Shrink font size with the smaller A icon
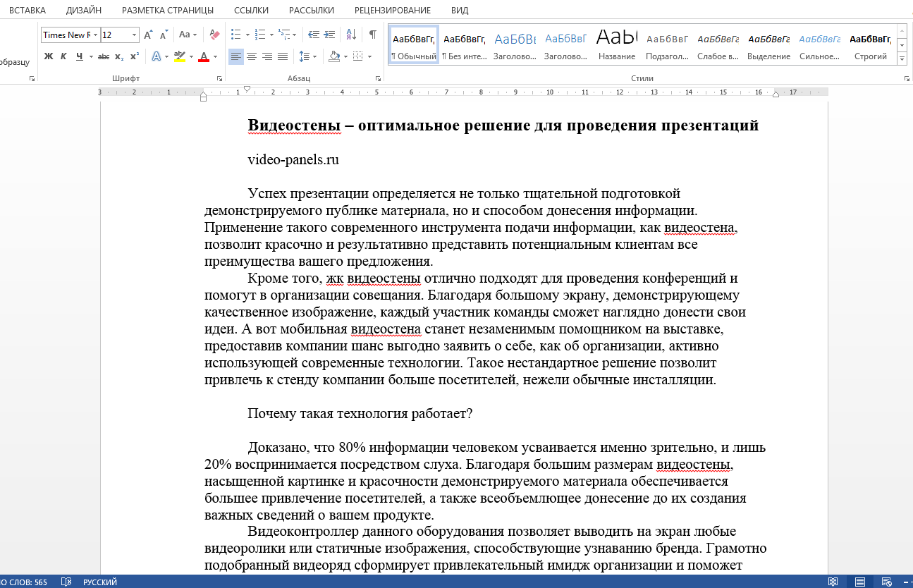 pos(164,35)
